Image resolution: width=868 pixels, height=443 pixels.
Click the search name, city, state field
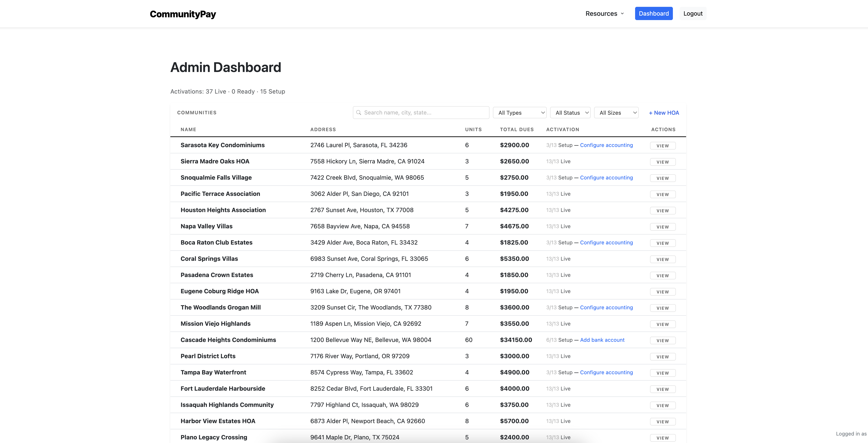tap(421, 113)
